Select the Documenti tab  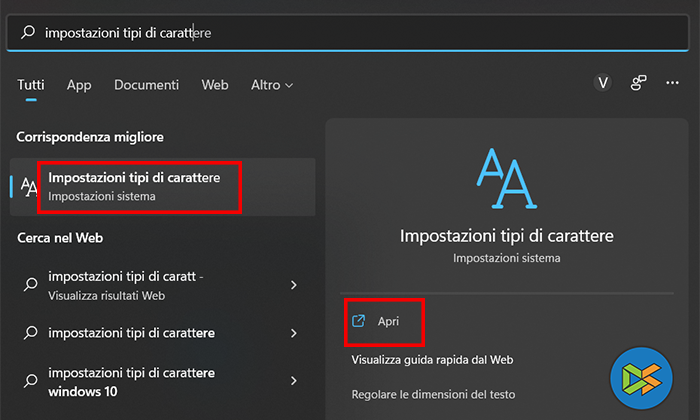click(x=146, y=85)
